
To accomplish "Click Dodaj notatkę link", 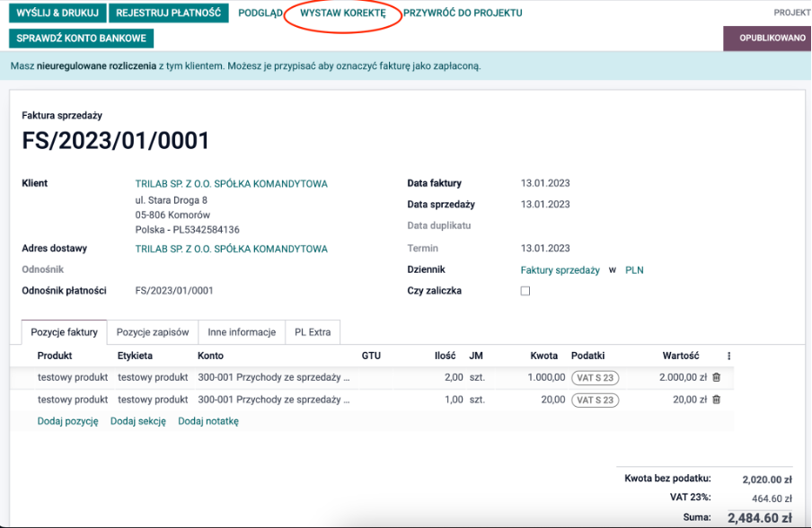I will coord(208,421).
